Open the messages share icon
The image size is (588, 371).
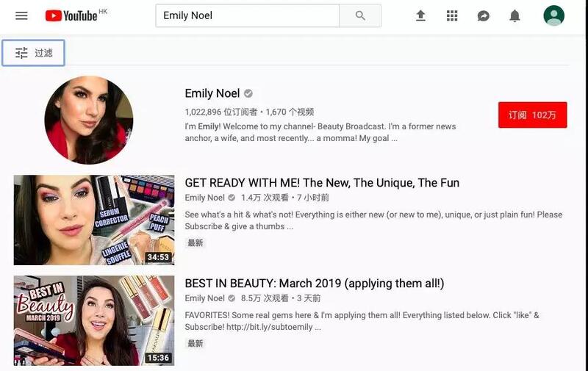click(484, 15)
